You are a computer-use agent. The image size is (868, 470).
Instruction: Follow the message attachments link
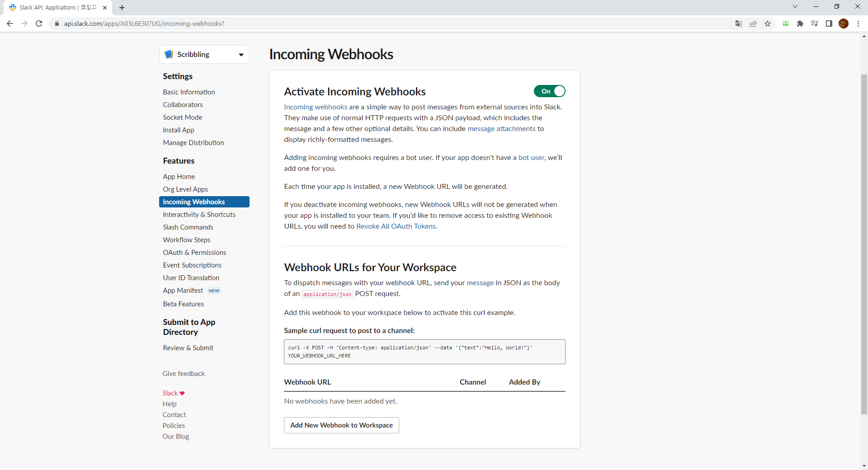click(501, 128)
